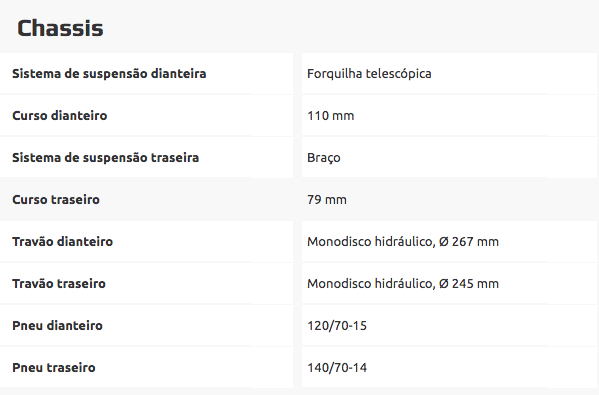Select the Curso traseiro row label
599x395 pixels.
[56, 199]
